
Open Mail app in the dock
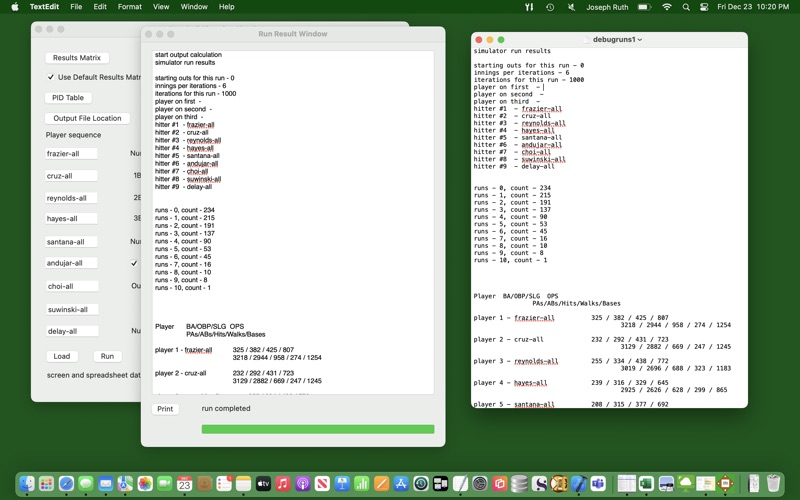click(106, 483)
